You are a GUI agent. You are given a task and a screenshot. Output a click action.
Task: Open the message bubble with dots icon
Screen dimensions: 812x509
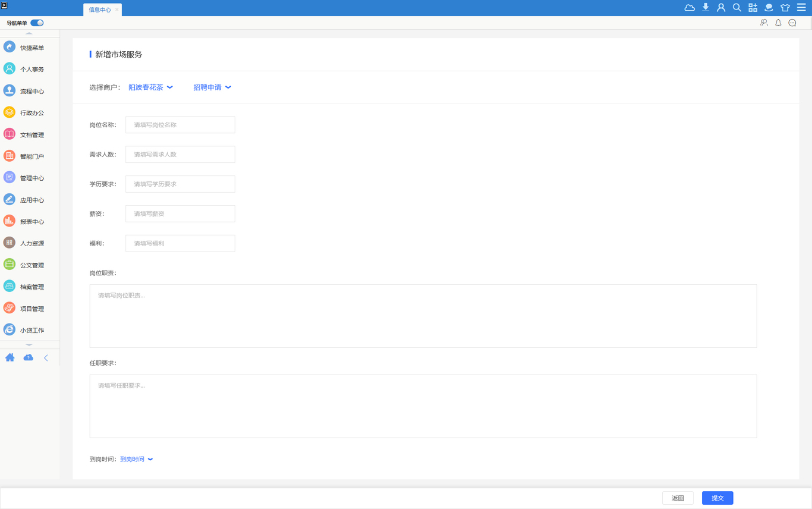click(792, 23)
